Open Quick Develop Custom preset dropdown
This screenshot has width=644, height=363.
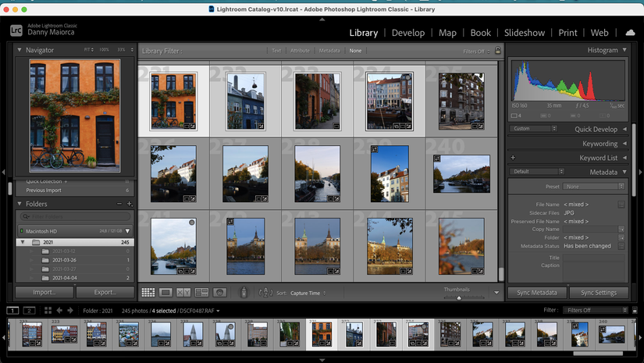click(533, 129)
